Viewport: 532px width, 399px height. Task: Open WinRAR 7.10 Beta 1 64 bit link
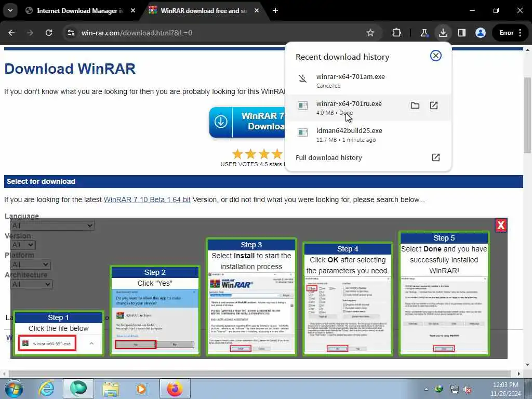[x=147, y=199]
